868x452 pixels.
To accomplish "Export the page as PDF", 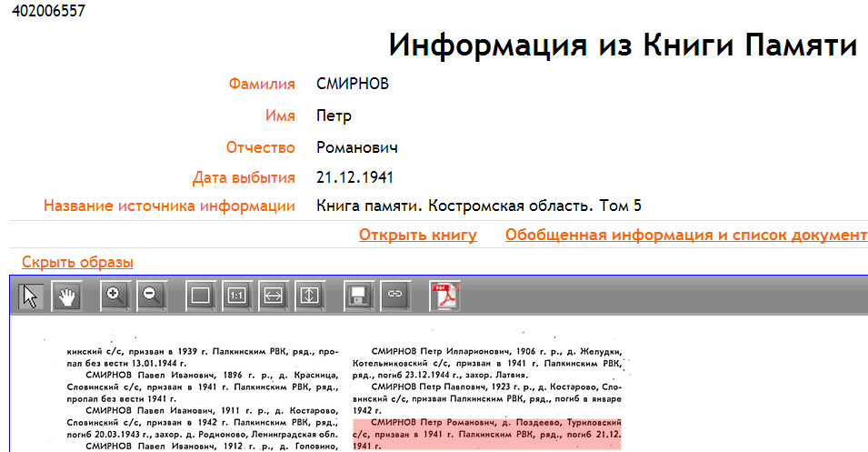I will 445,296.
